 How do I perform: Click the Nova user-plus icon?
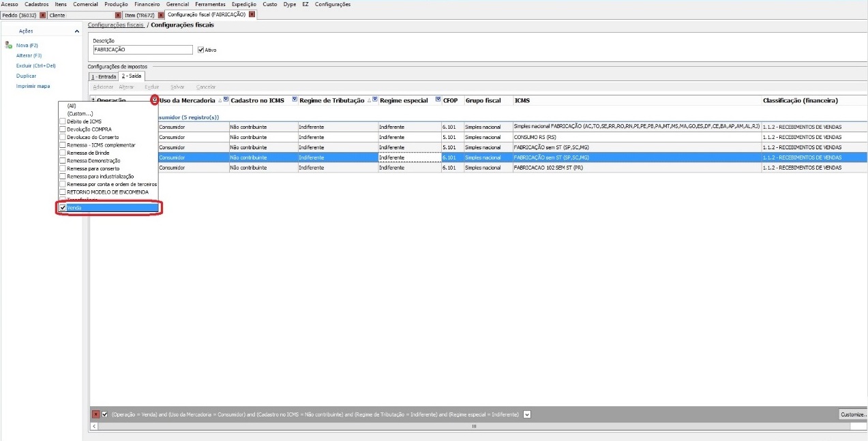[8, 45]
